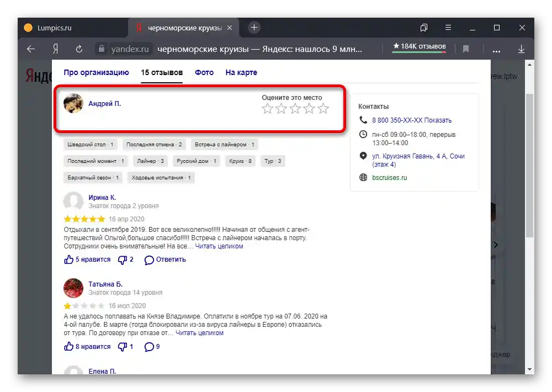Expand Татьяна Б. review with Читать целиком
Screen dimensions: 552x392
click(200, 333)
